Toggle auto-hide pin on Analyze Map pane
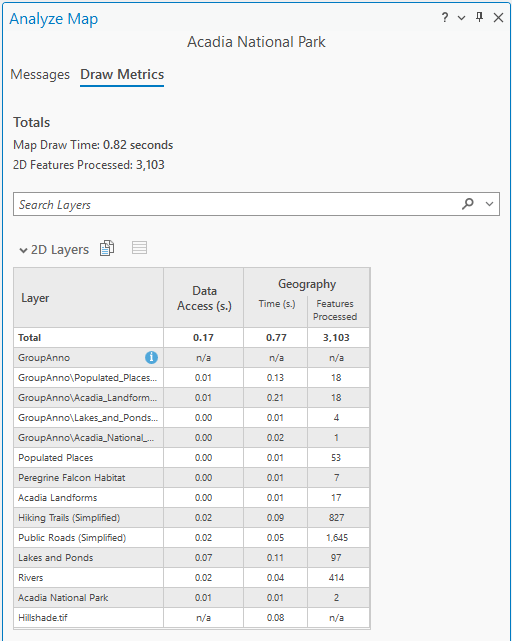The width and height of the screenshot is (512, 641). point(479,18)
